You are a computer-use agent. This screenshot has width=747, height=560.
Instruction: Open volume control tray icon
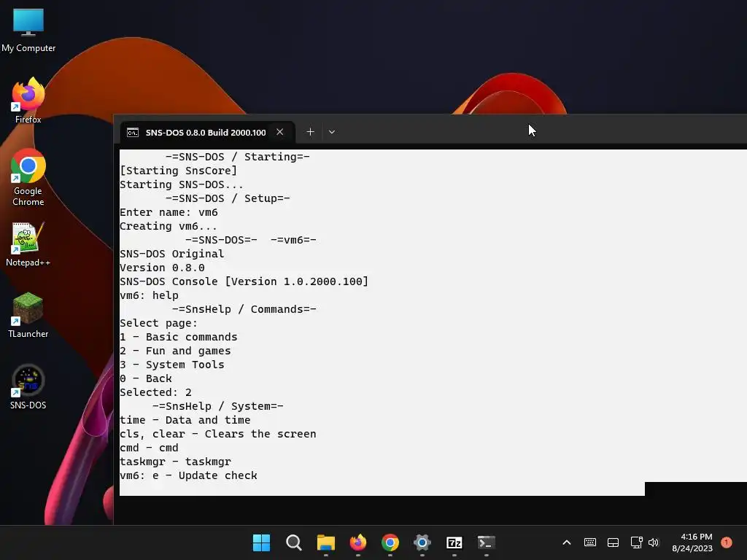(654, 542)
